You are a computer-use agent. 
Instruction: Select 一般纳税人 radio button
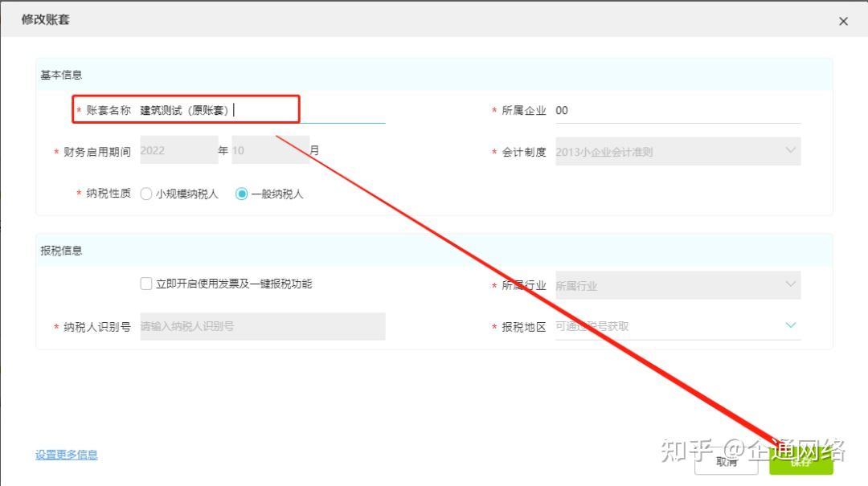coord(241,194)
